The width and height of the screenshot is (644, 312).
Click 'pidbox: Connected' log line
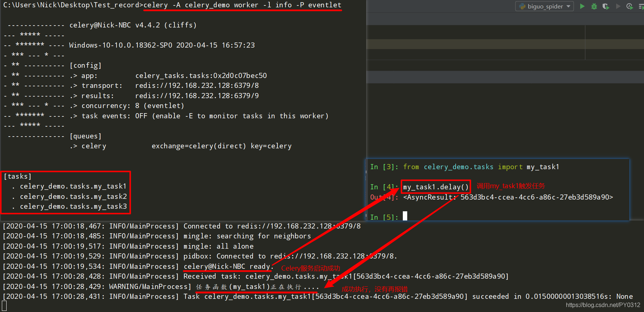click(x=200, y=256)
